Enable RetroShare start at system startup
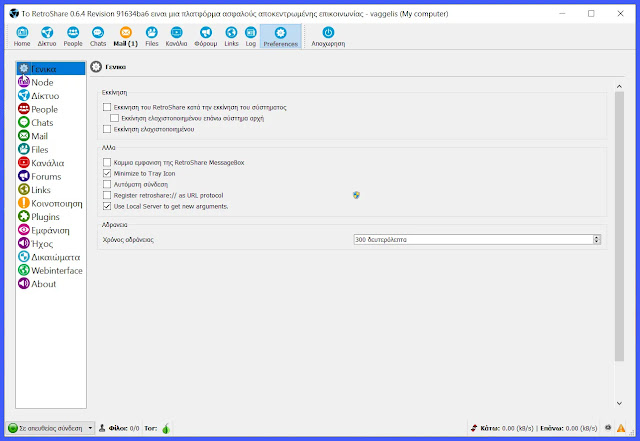The height and width of the screenshot is (441, 640). pyautogui.click(x=107, y=107)
